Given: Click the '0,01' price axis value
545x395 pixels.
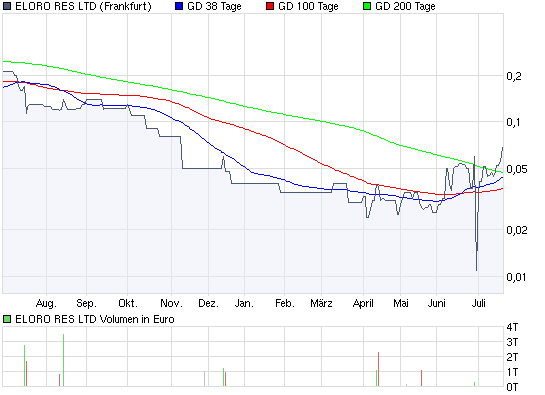Looking at the screenshot, I should click(x=516, y=277).
